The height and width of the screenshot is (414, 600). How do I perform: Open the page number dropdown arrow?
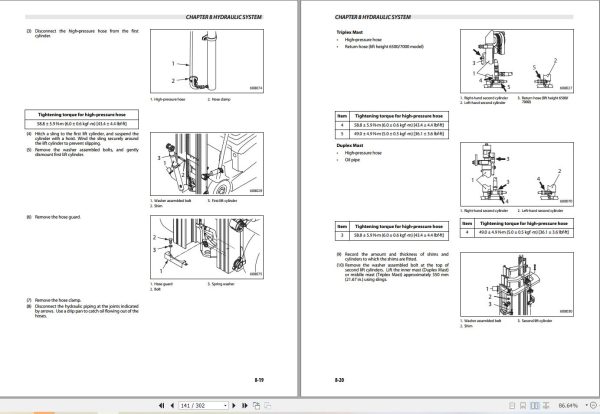(x=225, y=405)
